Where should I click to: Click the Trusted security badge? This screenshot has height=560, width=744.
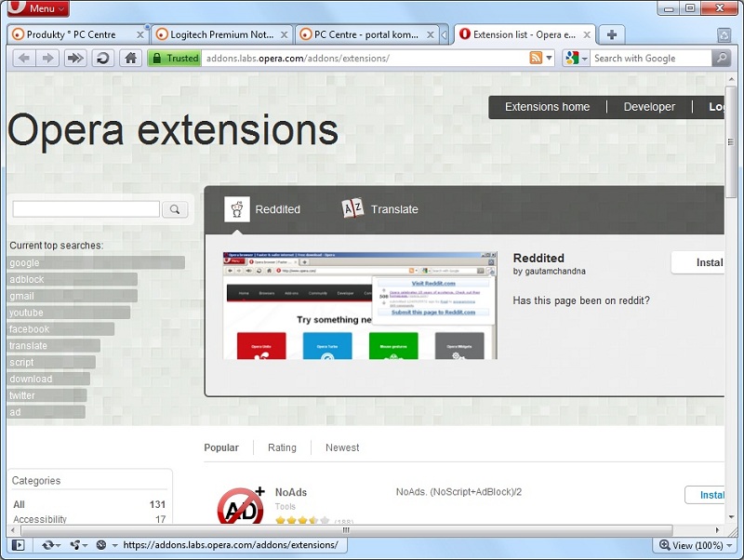174,57
